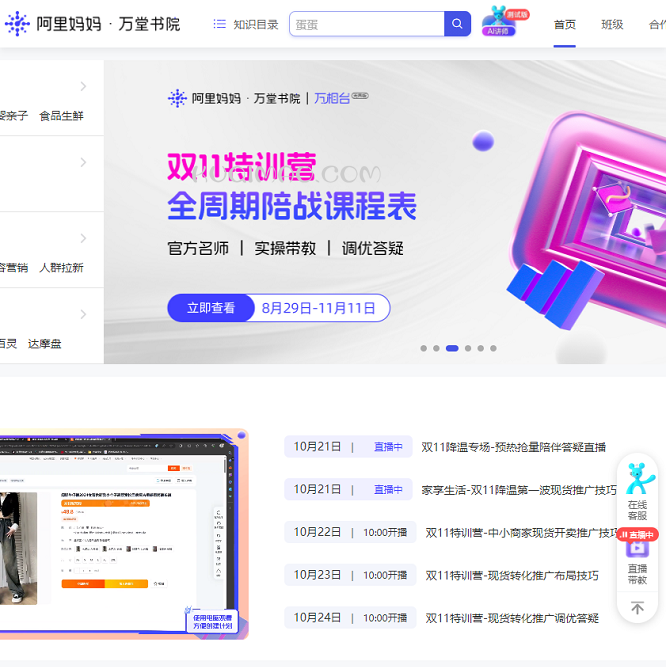Click the 8月29日-11月11日 date label
Viewport: 666px width, 667px height.
319,308
